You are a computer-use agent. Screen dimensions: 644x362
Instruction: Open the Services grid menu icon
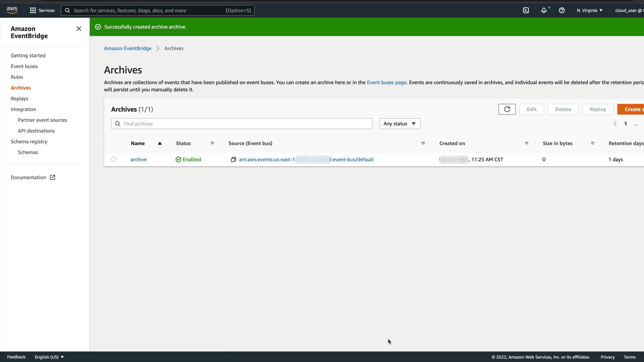(x=33, y=10)
